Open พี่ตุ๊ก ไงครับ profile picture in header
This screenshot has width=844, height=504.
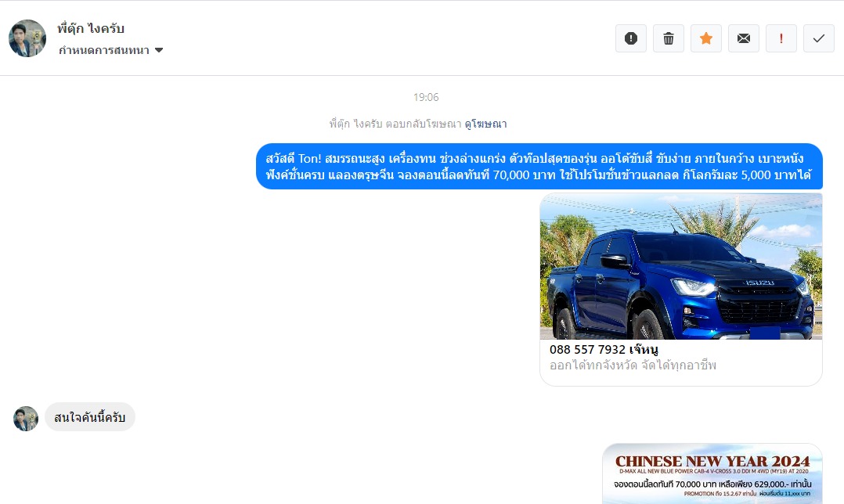click(27, 38)
